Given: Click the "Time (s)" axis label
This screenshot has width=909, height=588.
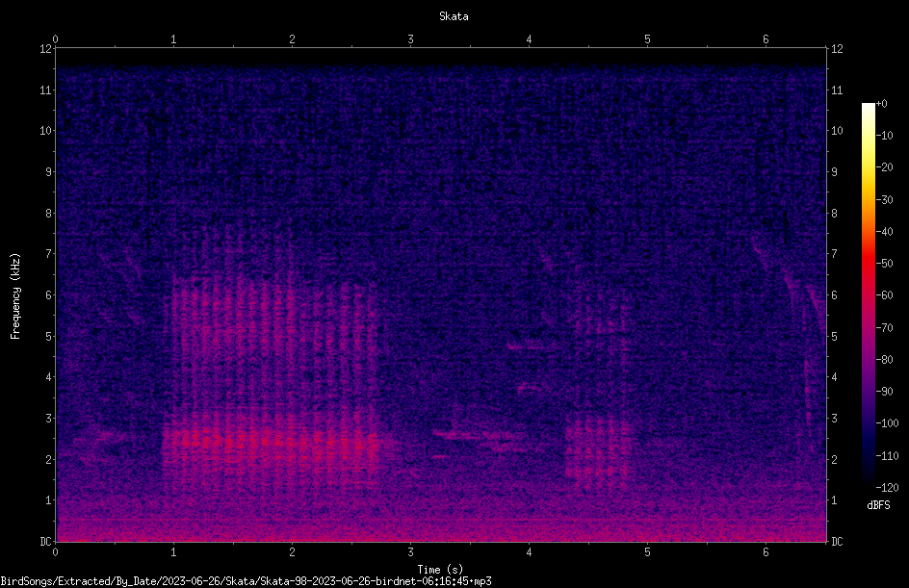Looking at the screenshot, I should tap(440, 570).
